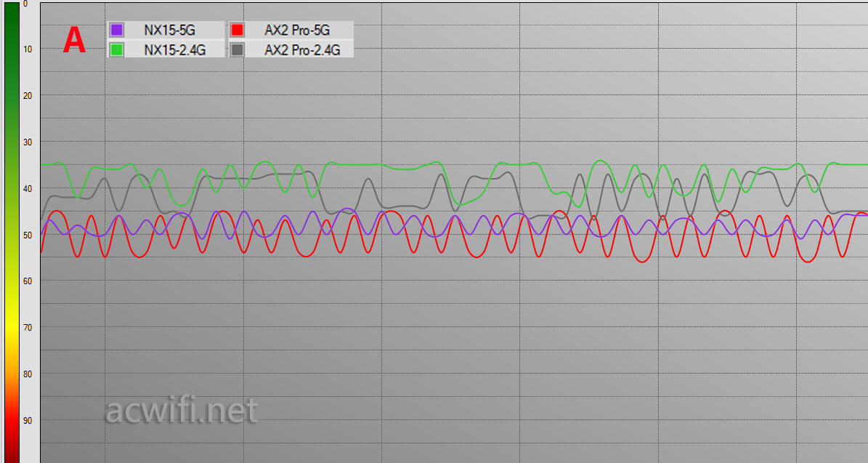The width and height of the screenshot is (868, 463).
Task: Click the 70 value on signal scale
Action: [28, 328]
